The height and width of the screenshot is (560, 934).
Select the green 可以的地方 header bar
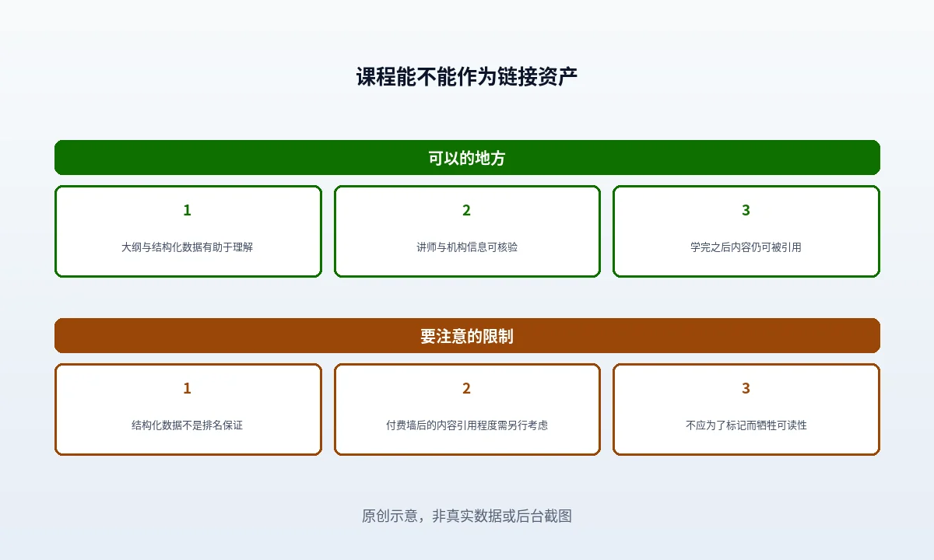click(x=467, y=158)
